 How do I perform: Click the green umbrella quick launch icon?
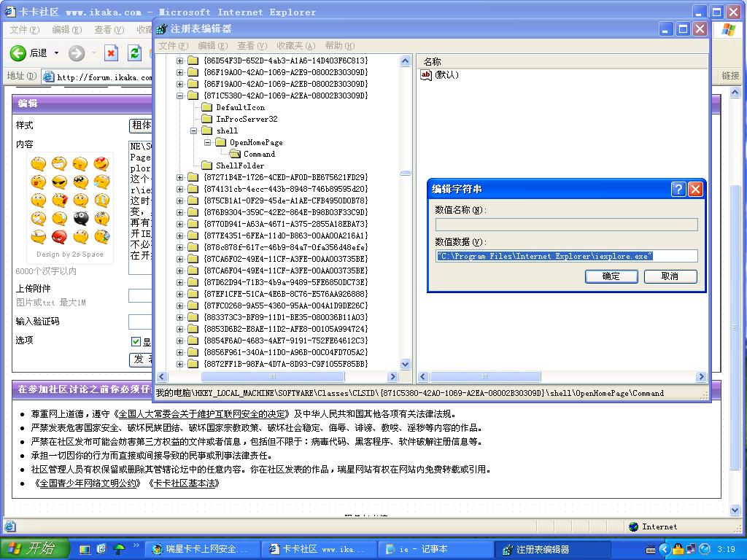[119, 549]
